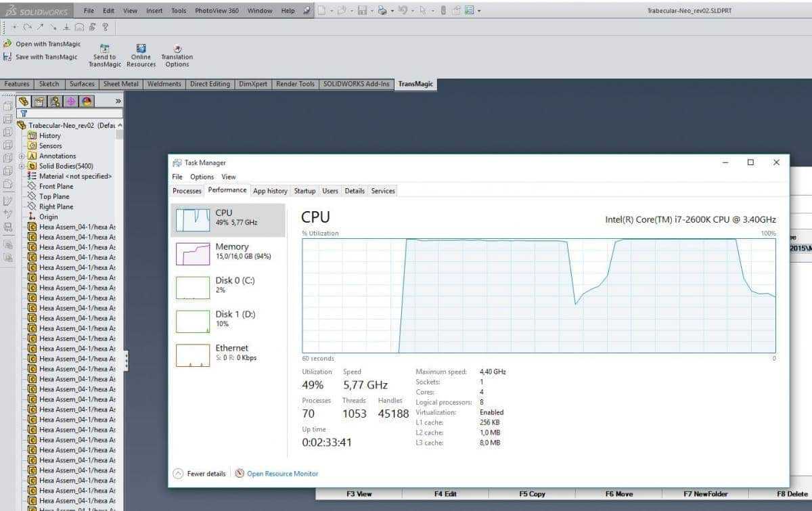This screenshot has height=511, width=812.
Task: Click the Rebuild traffic light icon
Action: point(443,10)
